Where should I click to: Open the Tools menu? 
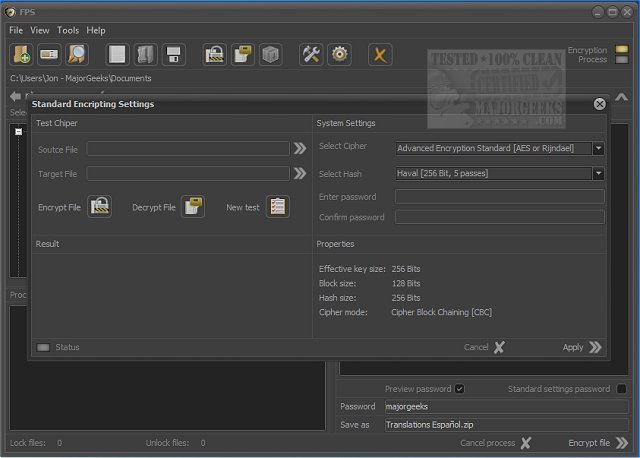68,31
